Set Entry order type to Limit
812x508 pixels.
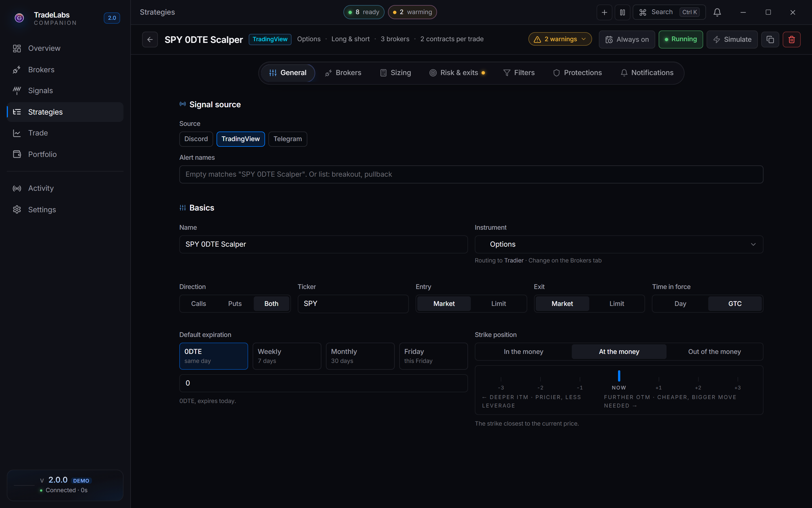point(498,304)
